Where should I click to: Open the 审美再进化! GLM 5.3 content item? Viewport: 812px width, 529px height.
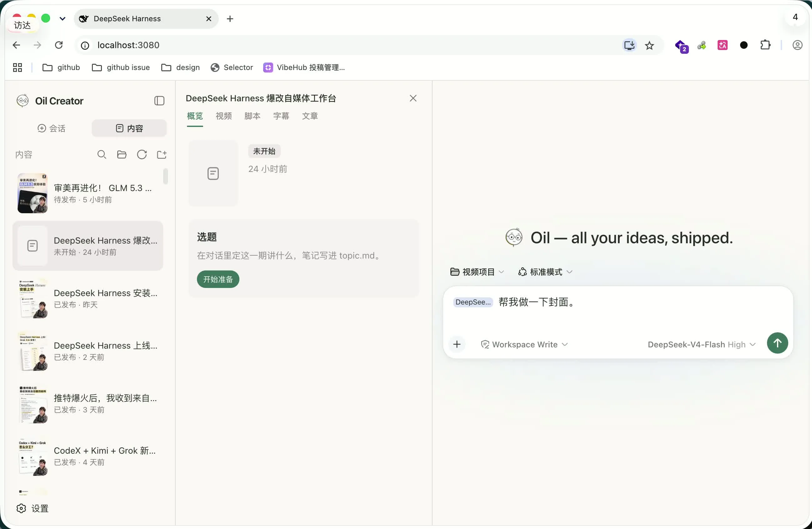88,193
